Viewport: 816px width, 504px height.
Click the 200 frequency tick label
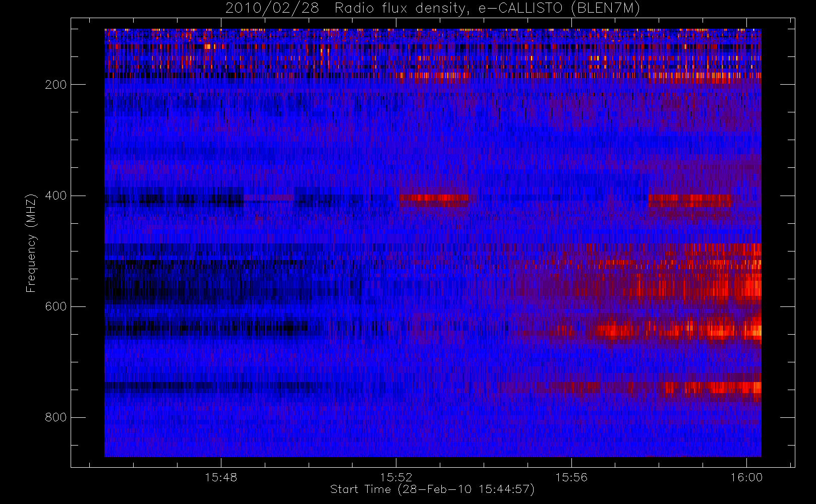pos(56,85)
